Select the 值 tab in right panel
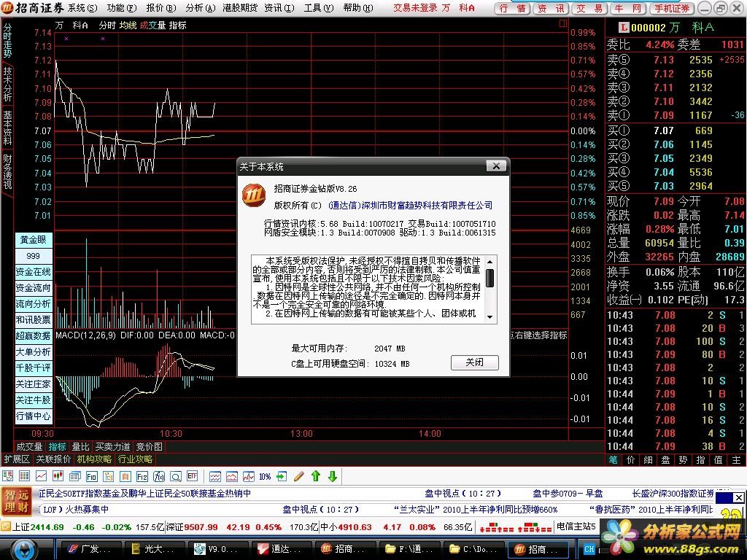Viewport: 747px width, 560px height. 719,459
